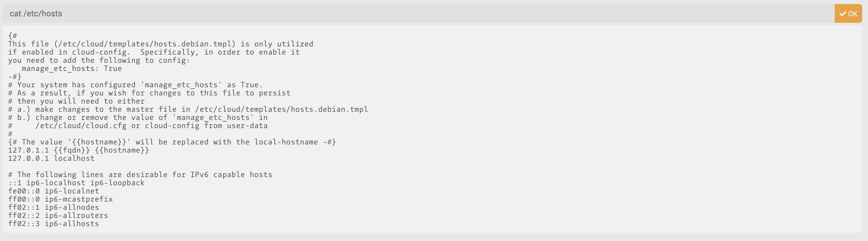
Task: Click the checkmark icon in OK badge
Action: point(843,14)
